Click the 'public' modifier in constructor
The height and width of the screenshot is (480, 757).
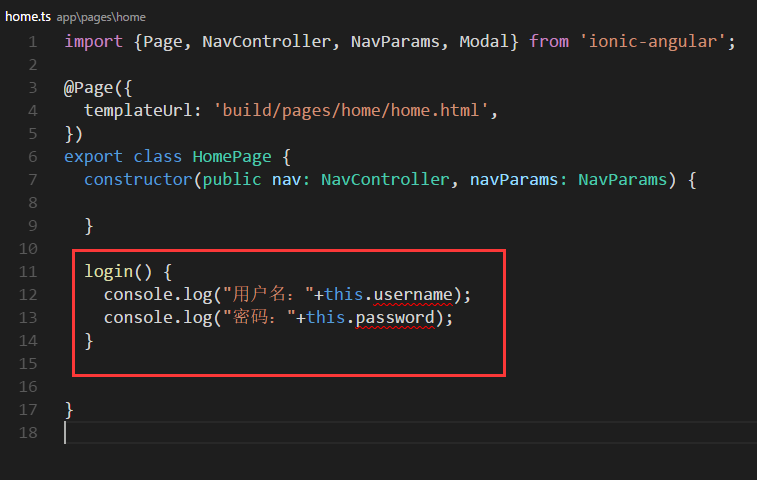[x=232, y=180]
